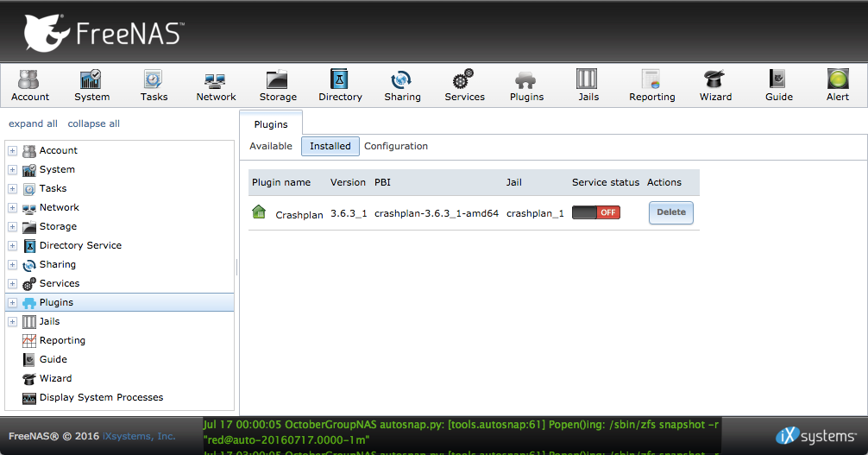The height and width of the screenshot is (455, 868).
Task: Select Tasks in the sidebar tree
Action: tap(53, 188)
